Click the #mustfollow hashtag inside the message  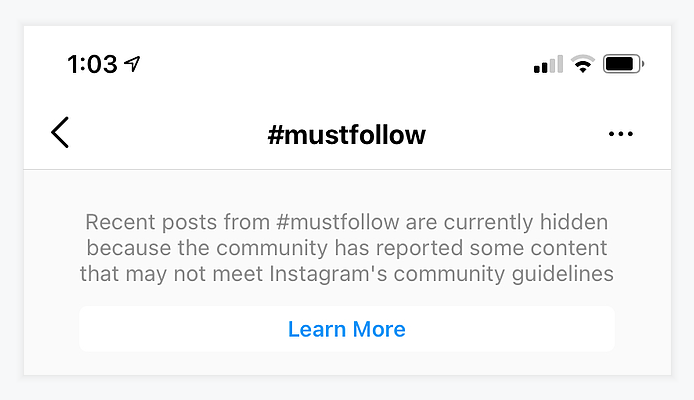[x=338, y=222]
